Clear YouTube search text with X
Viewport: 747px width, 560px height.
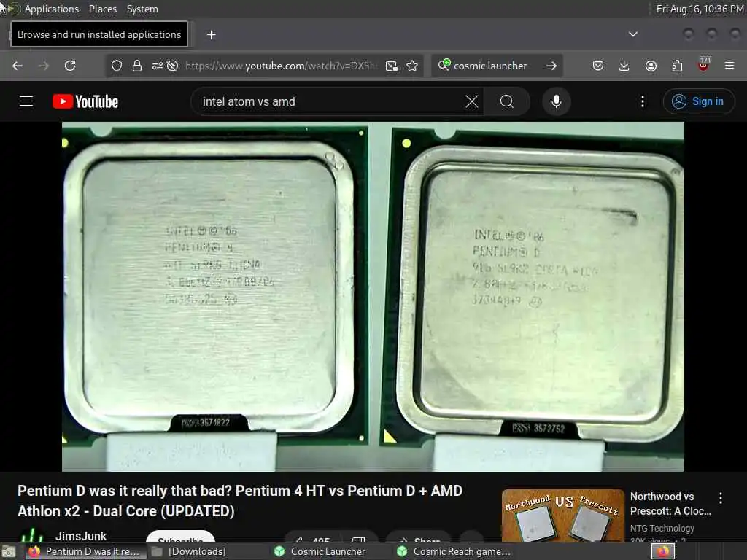(x=472, y=101)
